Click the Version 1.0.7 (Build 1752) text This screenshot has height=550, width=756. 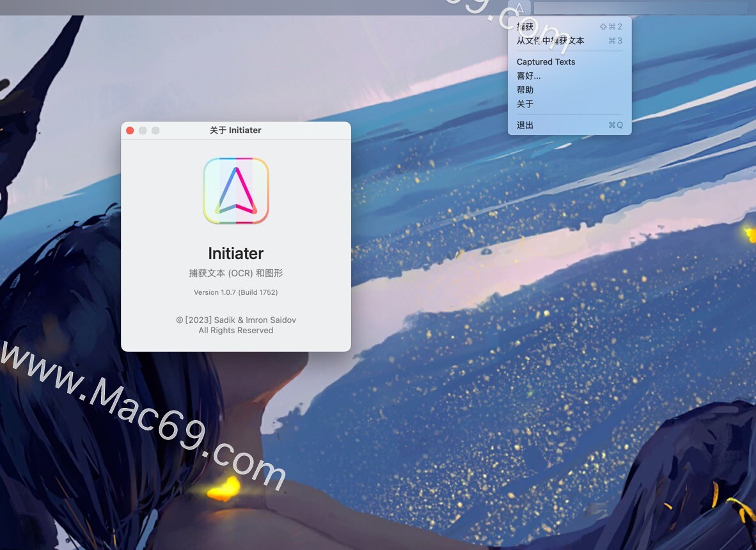point(235,292)
